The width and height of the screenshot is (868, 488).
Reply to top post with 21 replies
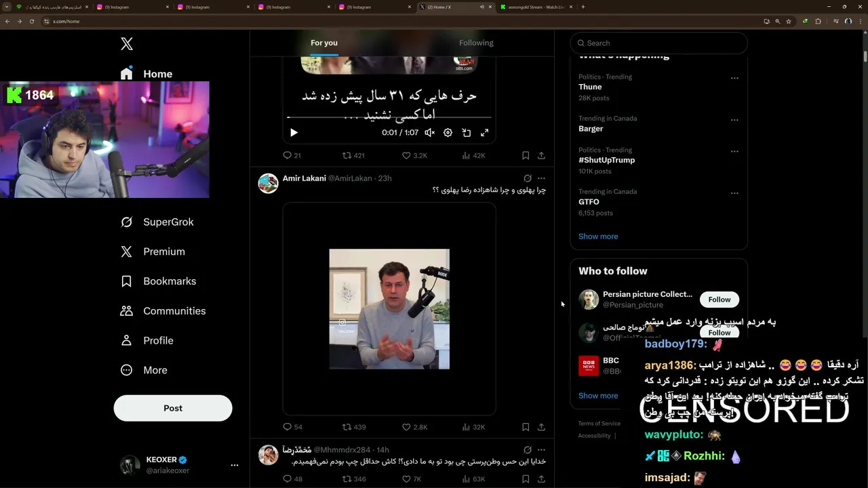pos(292,155)
